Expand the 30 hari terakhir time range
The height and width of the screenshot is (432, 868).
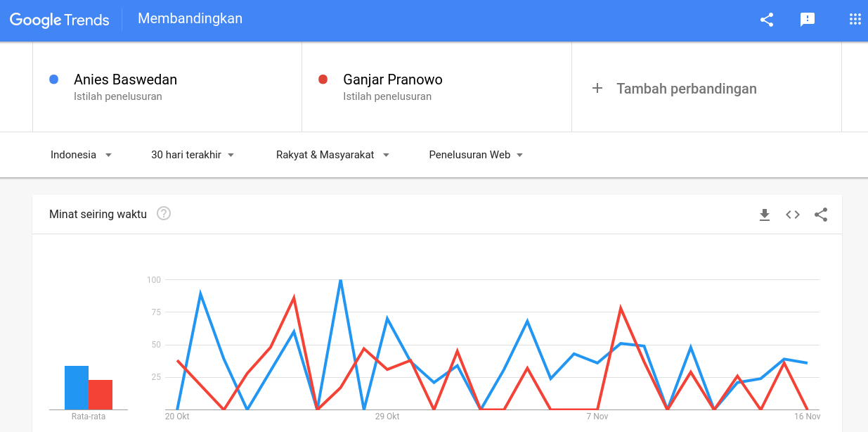[x=193, y=155]
